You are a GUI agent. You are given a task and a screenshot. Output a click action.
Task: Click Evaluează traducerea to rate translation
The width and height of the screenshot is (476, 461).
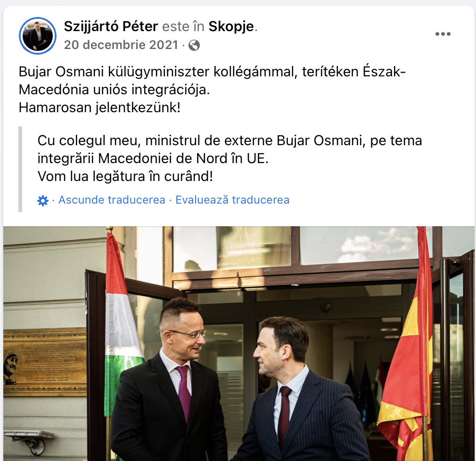coord(232,200)
